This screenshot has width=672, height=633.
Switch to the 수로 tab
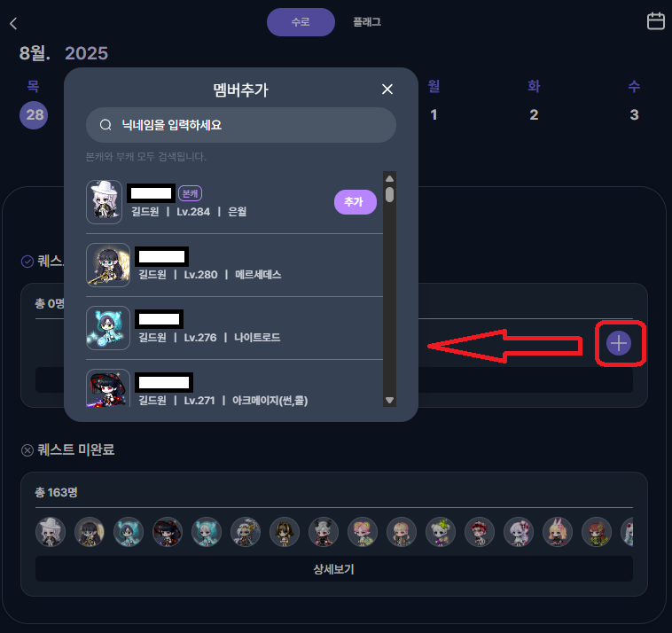point(301,22)
